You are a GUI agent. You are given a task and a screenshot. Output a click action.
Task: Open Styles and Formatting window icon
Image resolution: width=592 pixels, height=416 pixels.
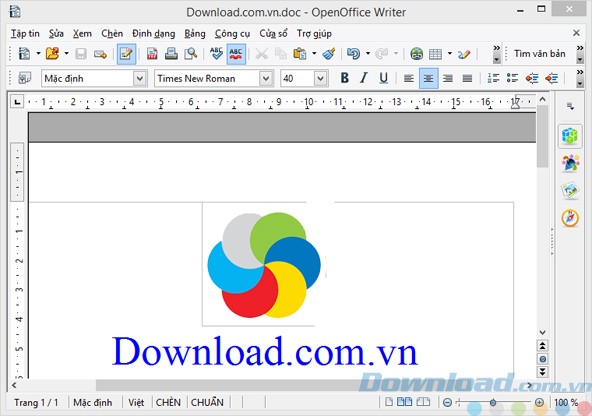(25, 79)
